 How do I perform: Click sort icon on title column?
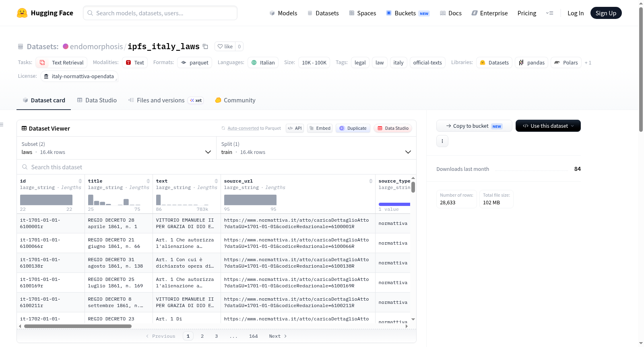148,181
